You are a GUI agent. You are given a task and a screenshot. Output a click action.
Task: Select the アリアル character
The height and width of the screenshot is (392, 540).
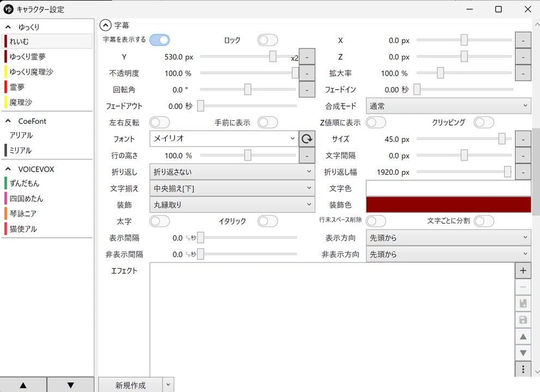pos(47,135)
